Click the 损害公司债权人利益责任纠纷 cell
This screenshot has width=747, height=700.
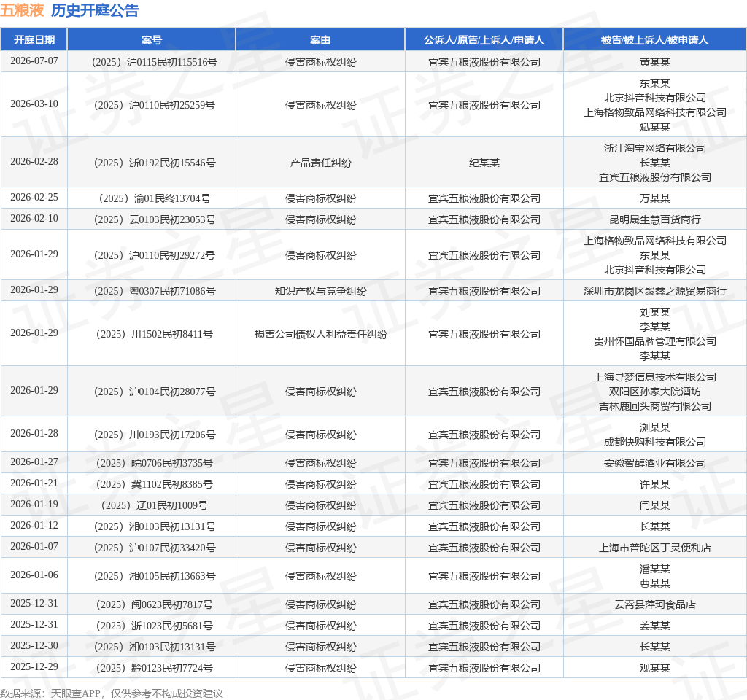click(320, 334)
